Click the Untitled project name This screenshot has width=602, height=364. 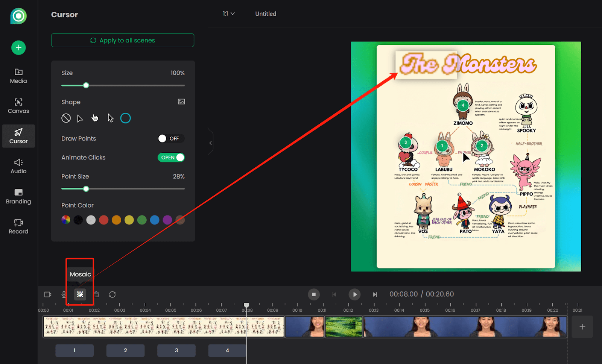[x=266, y=14]
